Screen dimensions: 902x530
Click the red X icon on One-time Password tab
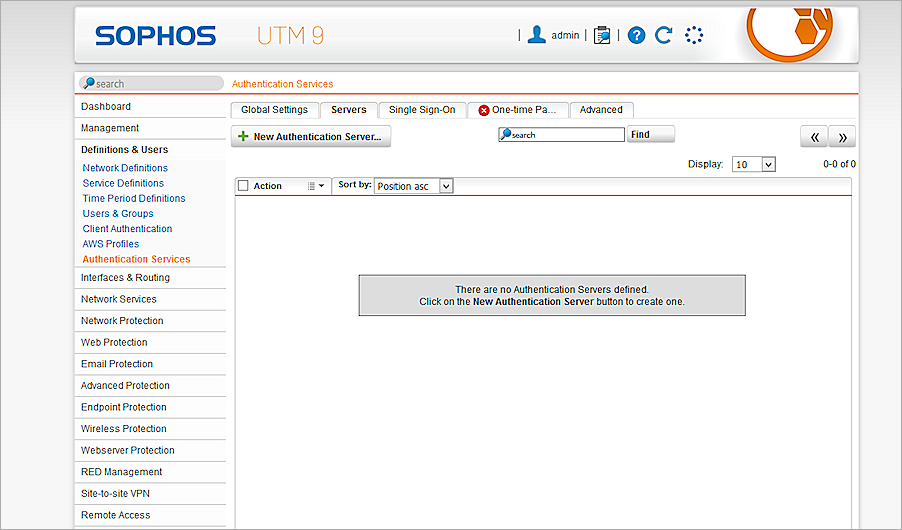tap(484, 110)
